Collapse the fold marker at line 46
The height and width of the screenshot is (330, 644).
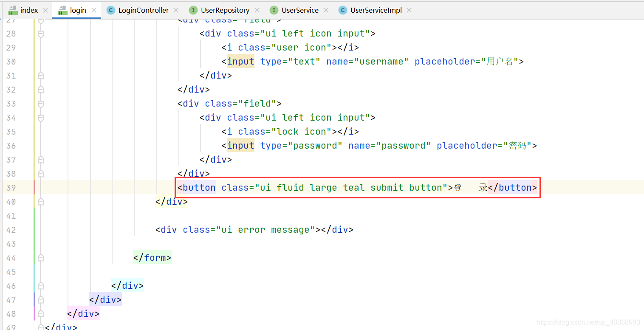(x=41, y=286)
